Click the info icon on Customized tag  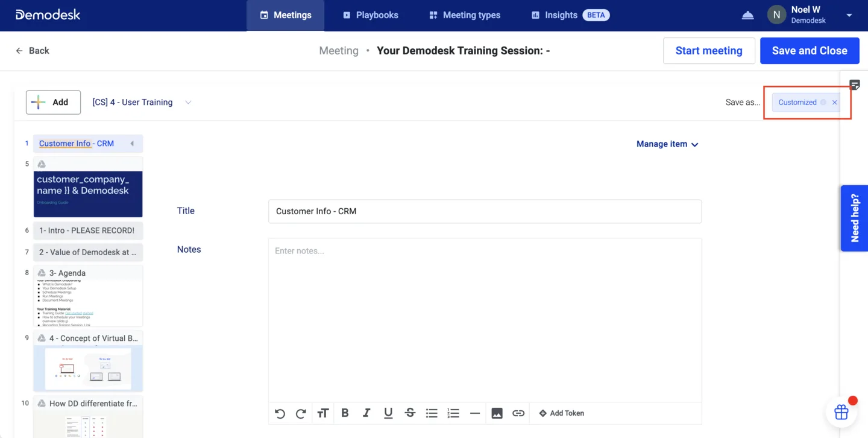823,102
